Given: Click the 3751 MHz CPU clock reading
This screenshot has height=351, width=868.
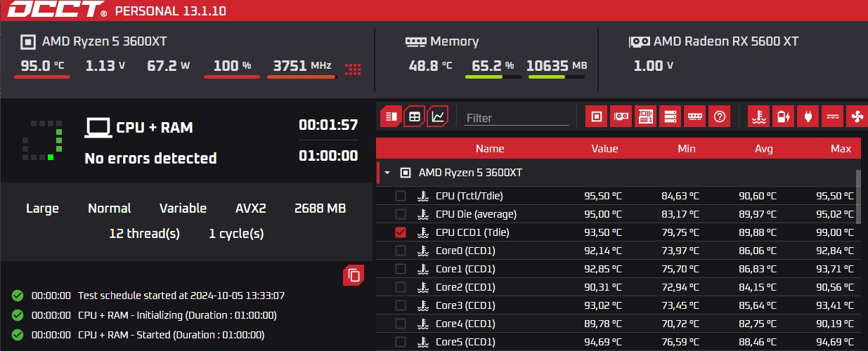Looking at the screenshot, I should (302, 66).
